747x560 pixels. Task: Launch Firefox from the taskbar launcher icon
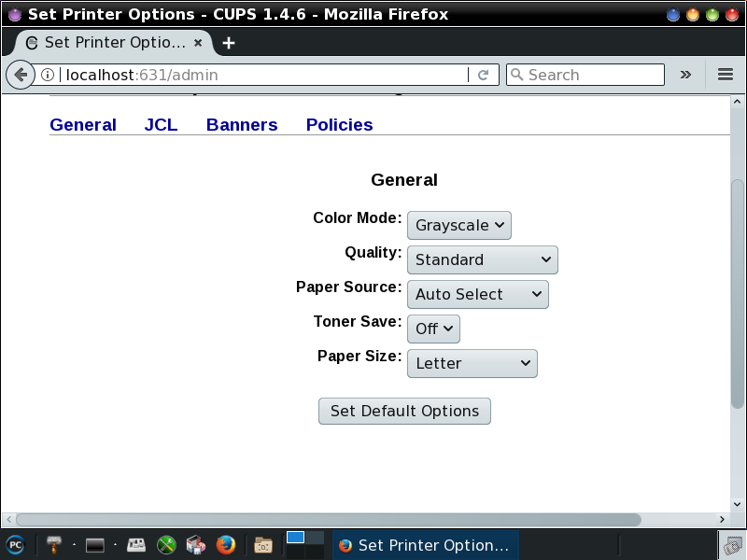(x=225, y=545)
